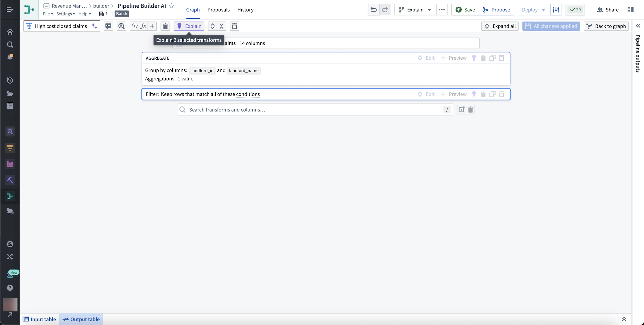644x325 pixels.
Task: Select the Input table tab
Action: (39, 319)
